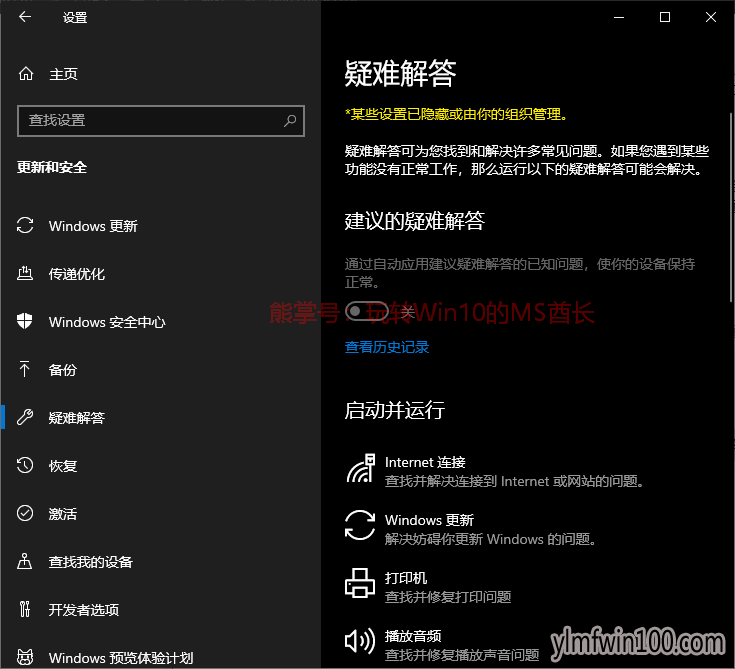The image size is (735, 669).
Task: Click the Windows 更新 troubleshooter icon
Action: pyautogui.click(x=360, y=525)
